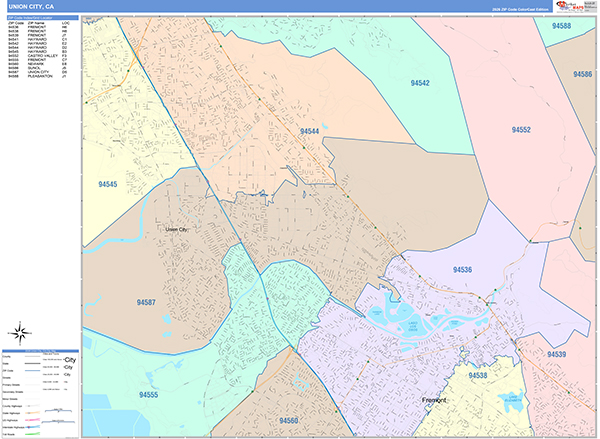Click the 94545 ZIP label on the map
Screen dimensions: 600x439
click(108, 184)
